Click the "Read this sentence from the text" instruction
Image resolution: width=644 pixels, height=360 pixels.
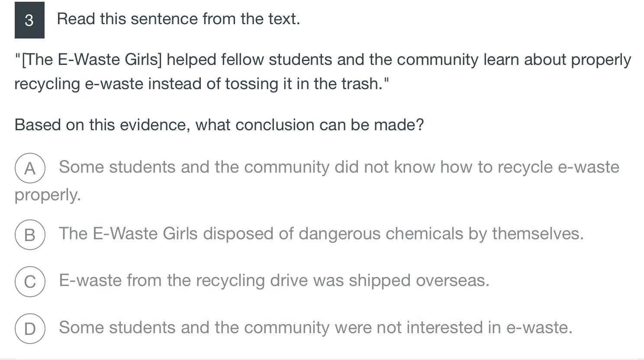pyautogui.click(x=178, y=19)
